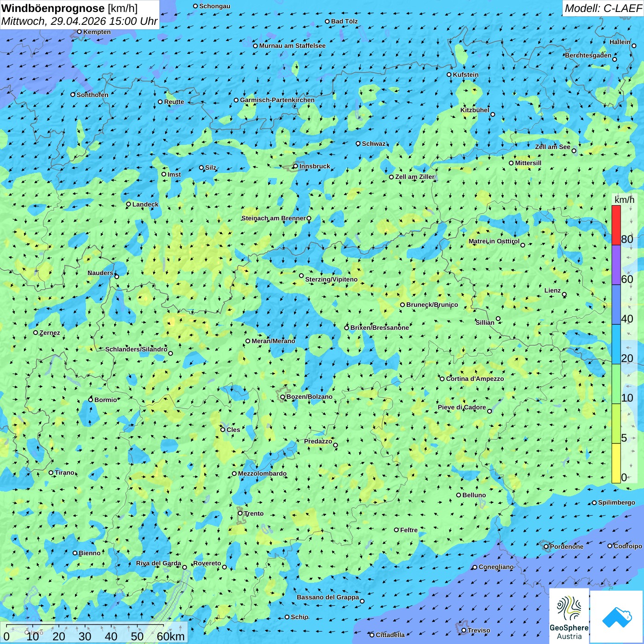
Task: Click the GeoSphere Austria logo
Action: click(x=569, y=615)
